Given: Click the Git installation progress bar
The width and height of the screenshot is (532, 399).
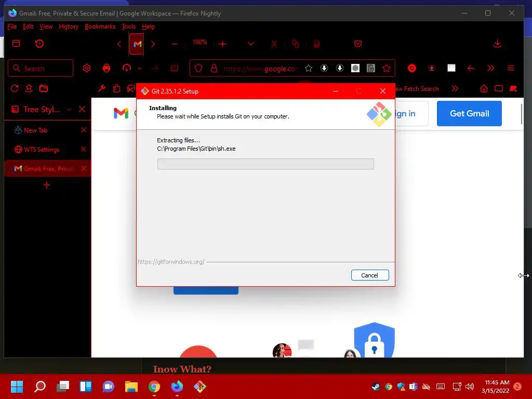Looking at the screenshot, I should point(265,164).
